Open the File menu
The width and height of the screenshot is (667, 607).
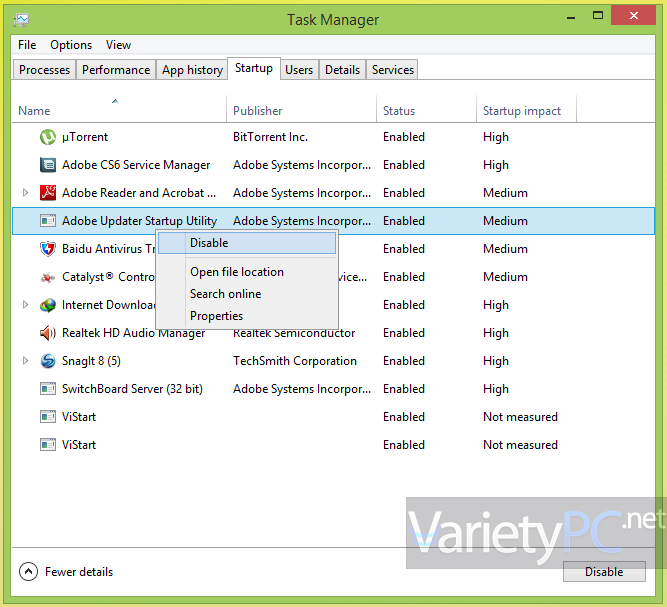(x=27, y=45)
